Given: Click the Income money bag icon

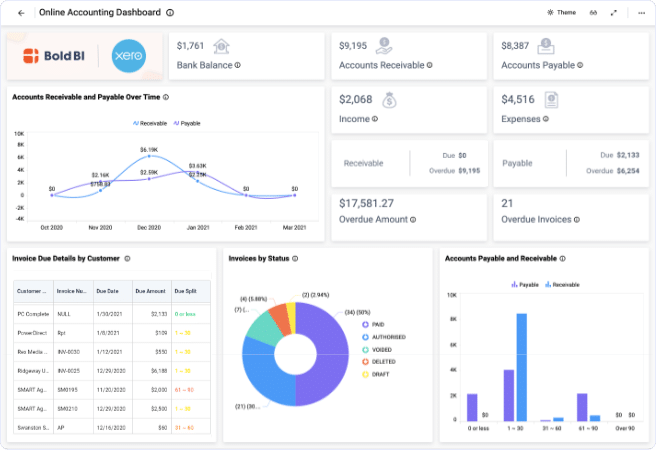Looking at the screenshot, I should [x=389, y=100].
